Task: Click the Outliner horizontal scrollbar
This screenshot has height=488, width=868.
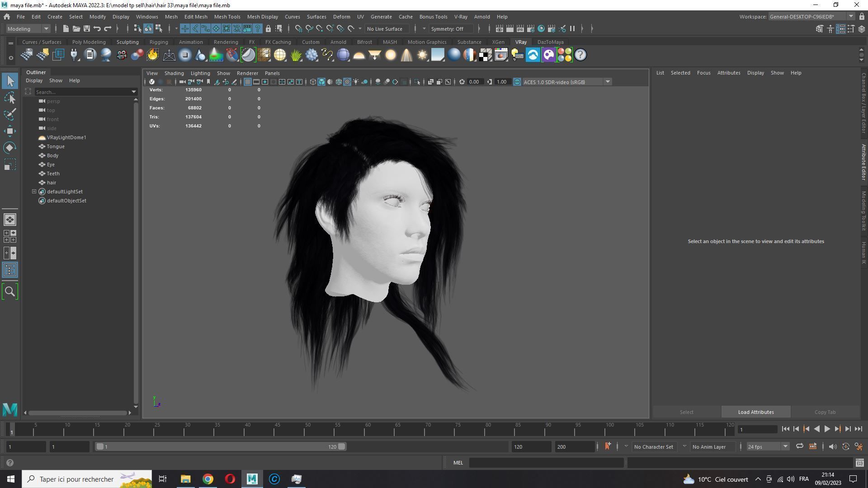Action: point(77,413)
